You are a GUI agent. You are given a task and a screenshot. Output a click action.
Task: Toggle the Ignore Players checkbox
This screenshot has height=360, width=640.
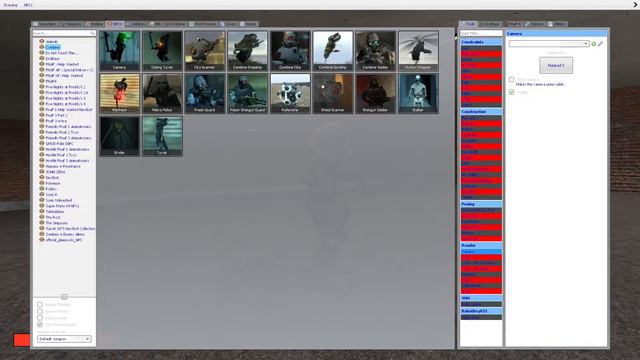coord(40,311)
